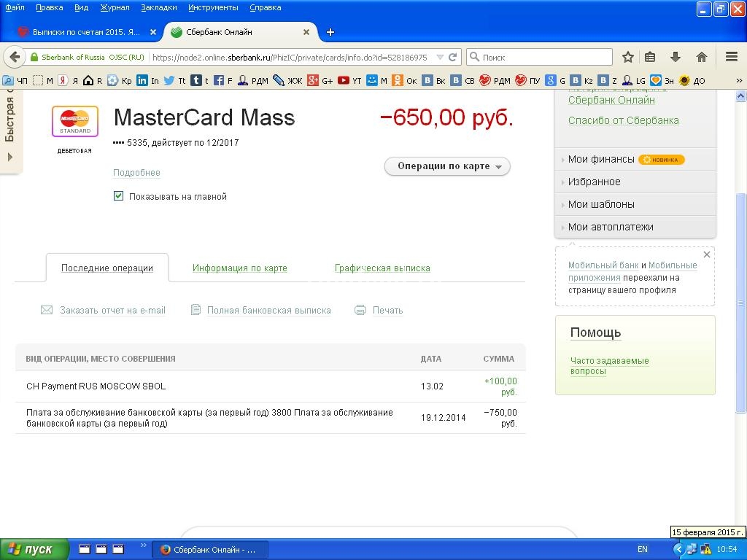Bookmark this page with the star icon
The height and width of the screenshot is (560, 747).
pyautogui.click(x=628, y=57)
